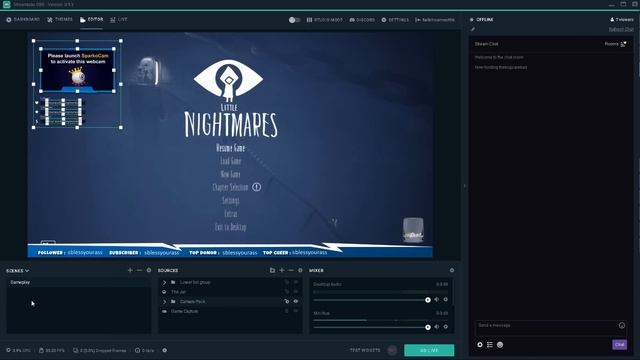Click the dropped frames status indicator

pyautogui.click(x=100, y=350)
